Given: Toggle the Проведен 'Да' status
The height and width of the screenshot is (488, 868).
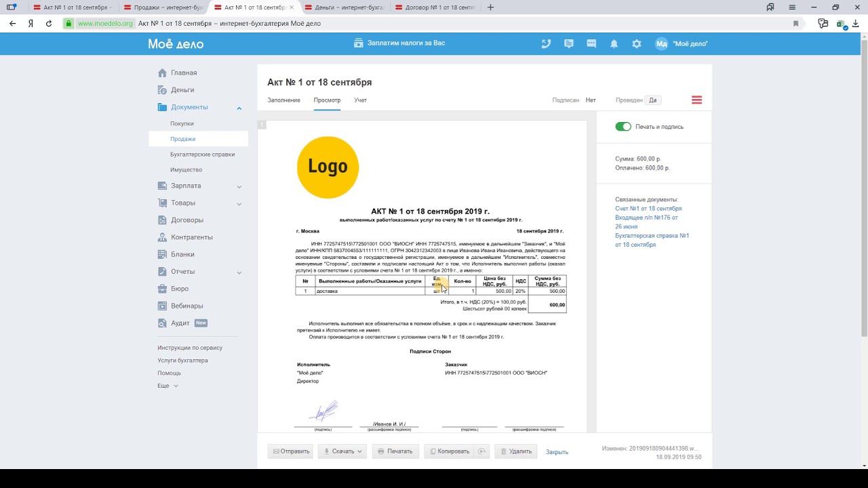Looking at the screenshot, I should 652,100.
